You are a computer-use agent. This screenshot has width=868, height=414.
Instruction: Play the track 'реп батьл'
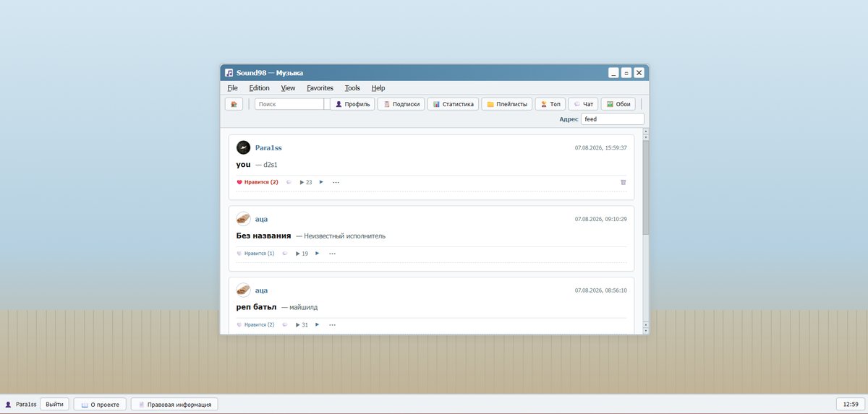click(x=318, y=325)
